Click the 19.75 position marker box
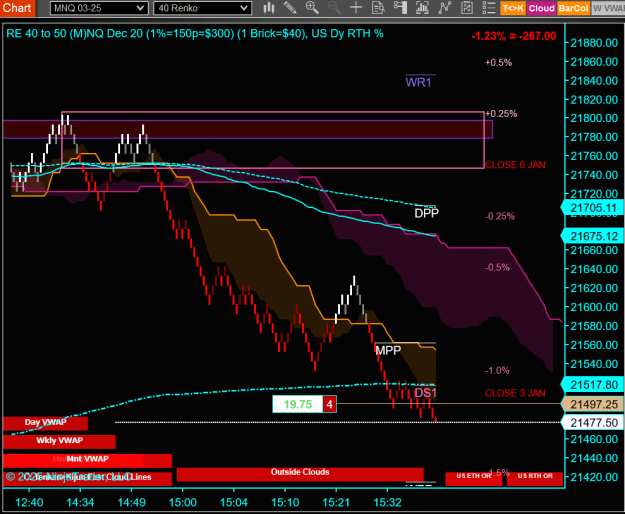The width and height of the screenshot is (625, 514). (297, 404)
